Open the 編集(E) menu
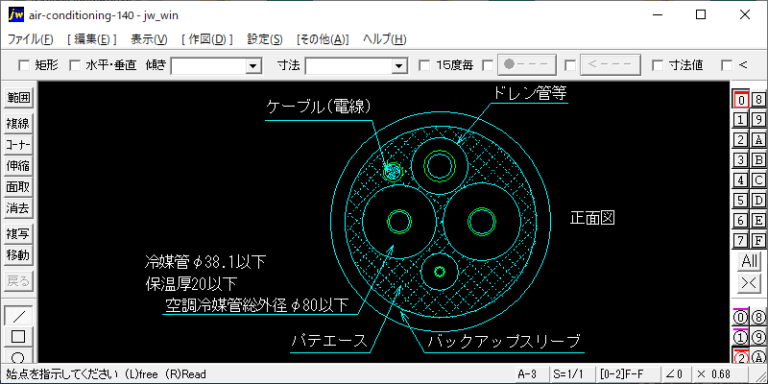This screenshot has height=384, width=768. click(92, 39)
